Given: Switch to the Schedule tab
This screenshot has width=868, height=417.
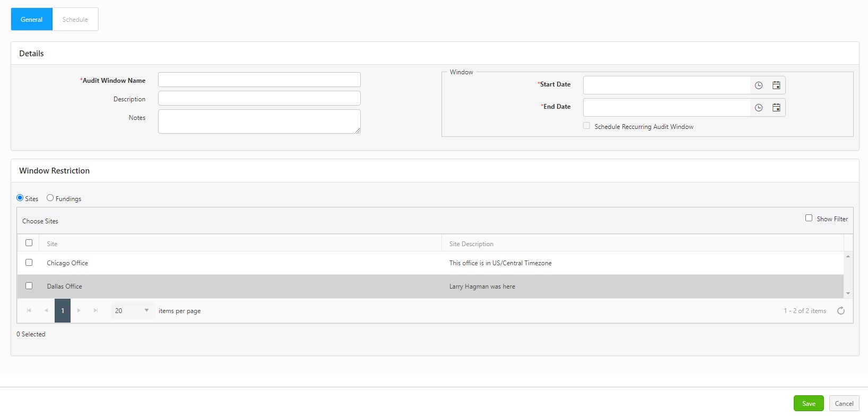Looking at the screenshot, I should click(75, 20).
